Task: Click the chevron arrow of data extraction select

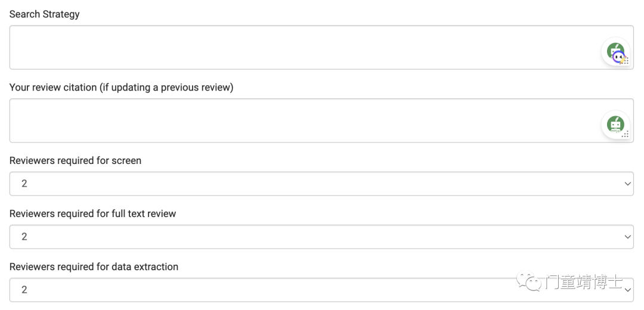Action: tap(627, 290)
